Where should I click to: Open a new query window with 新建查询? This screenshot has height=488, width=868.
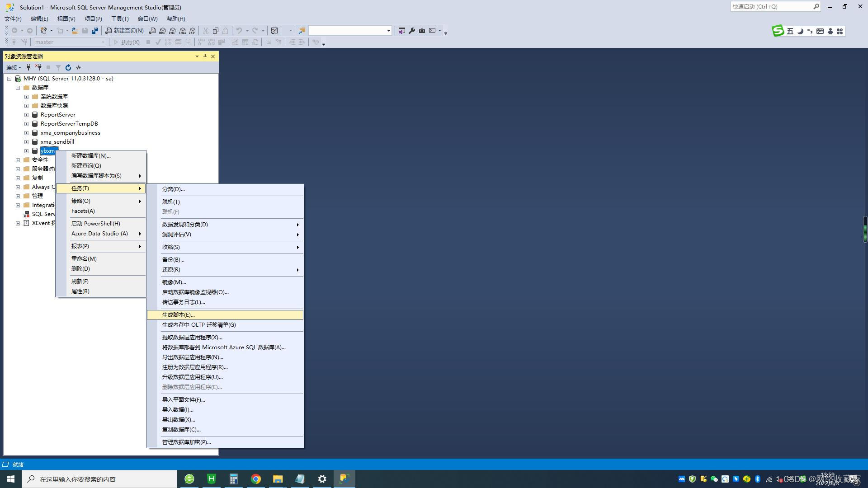coord(124,30)
